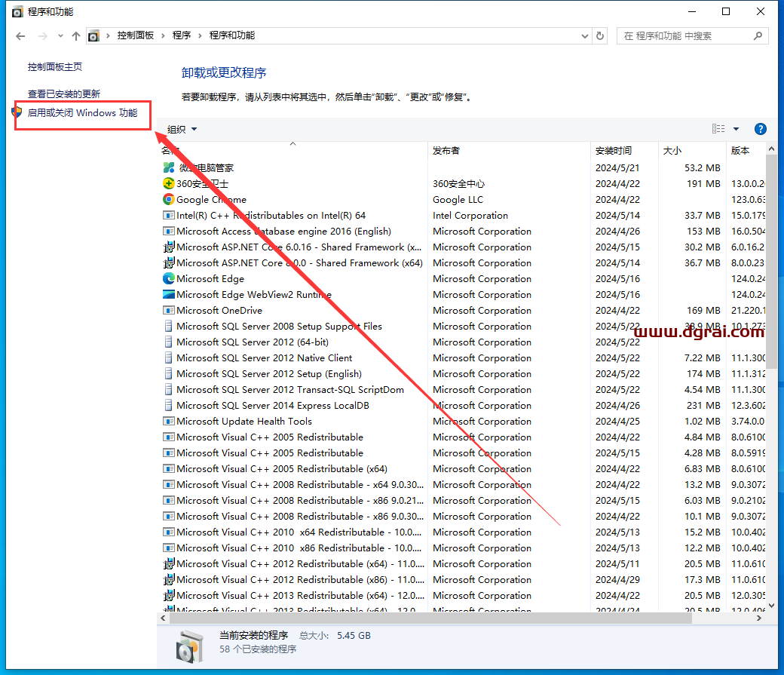Click the 程序 breadcrumb
Viewport: 784px width, 675px height.
(182, 35)
